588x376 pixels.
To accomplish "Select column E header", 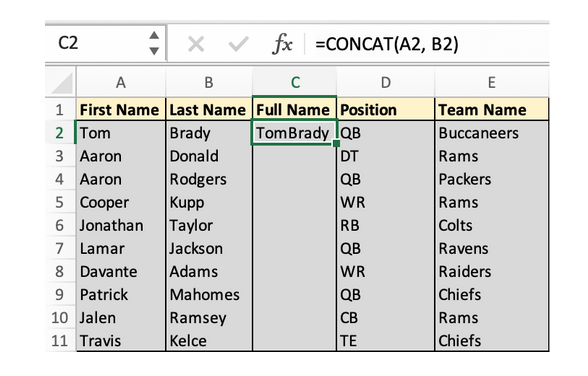I will point(492,82).
